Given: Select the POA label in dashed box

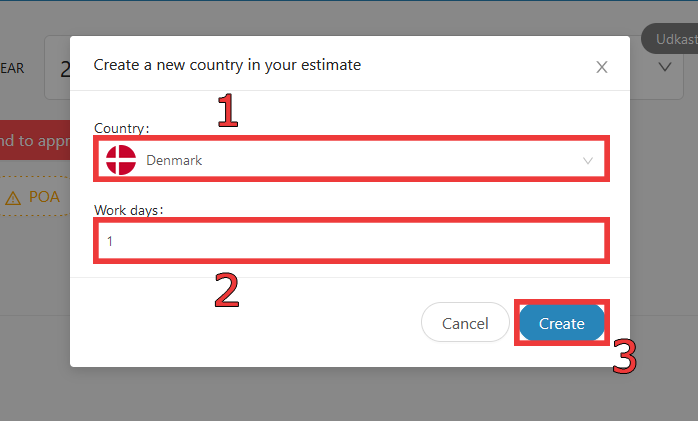Looking at the screenshot, I should coord(44,197).
